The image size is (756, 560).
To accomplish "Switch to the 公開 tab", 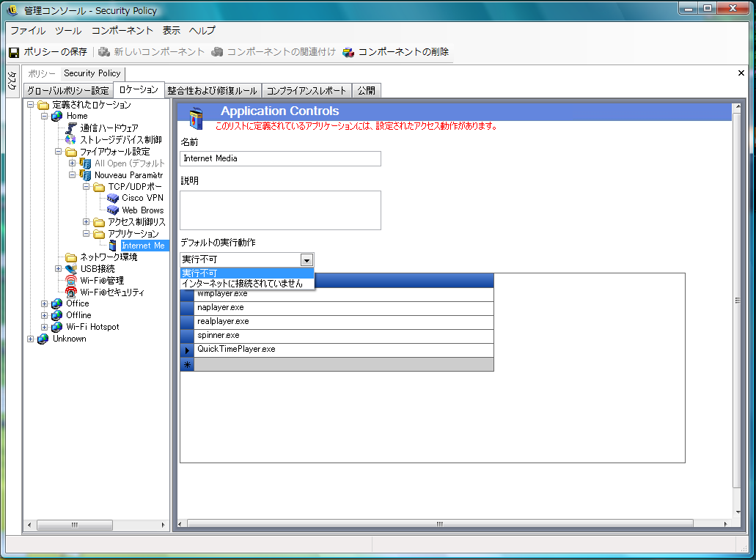I will tap(367, 91).
